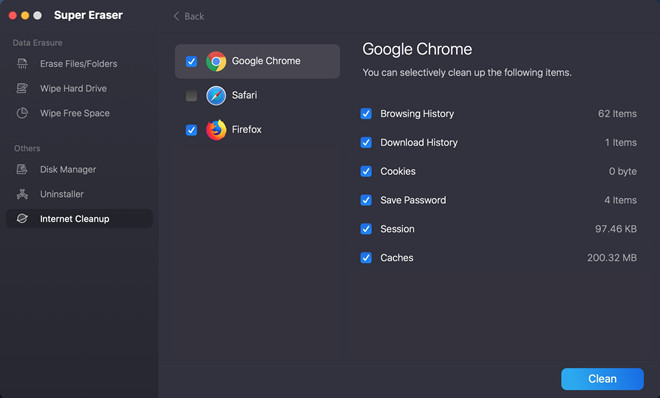Click the Download History label
This screenshot has width=660, height=398.
[419, 143]
